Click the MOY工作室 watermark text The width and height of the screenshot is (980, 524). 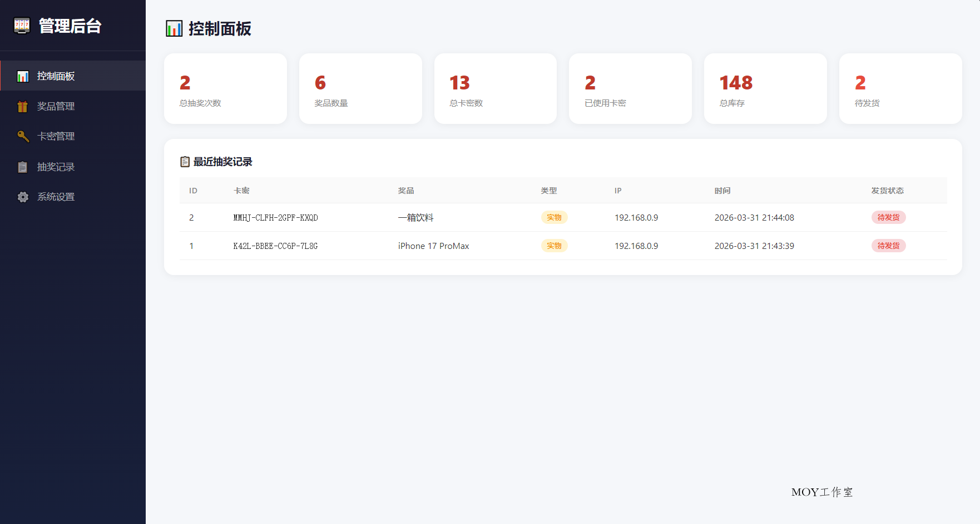(821, 492)
